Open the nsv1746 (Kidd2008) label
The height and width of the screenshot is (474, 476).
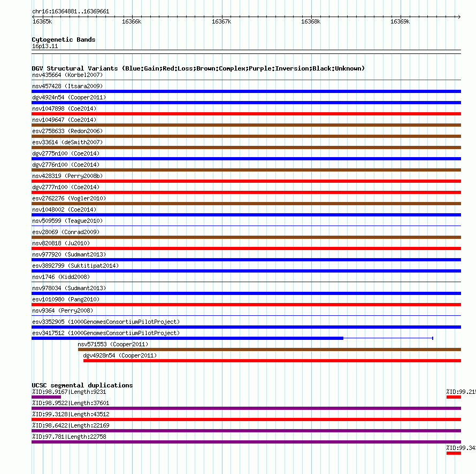[x=61, y=277]
